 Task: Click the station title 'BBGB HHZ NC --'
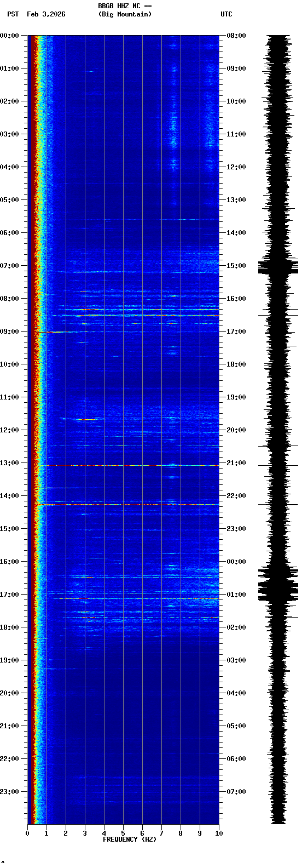coord(125,6)
